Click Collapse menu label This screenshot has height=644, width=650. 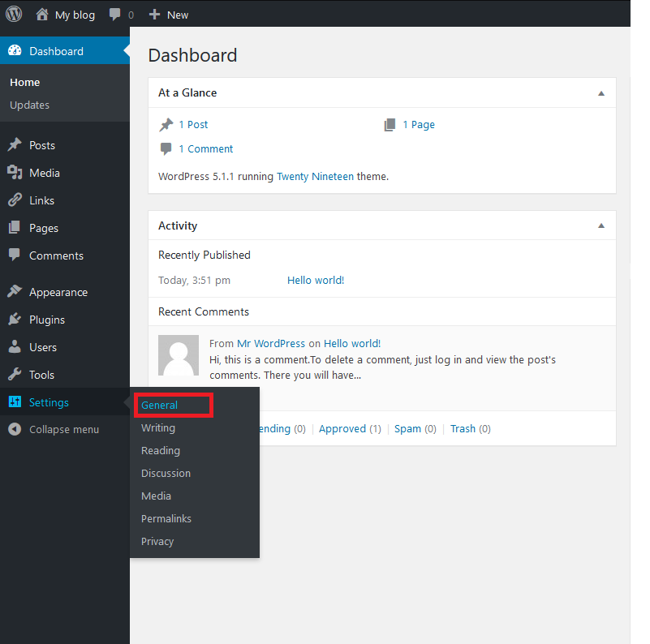pos(64,429)
